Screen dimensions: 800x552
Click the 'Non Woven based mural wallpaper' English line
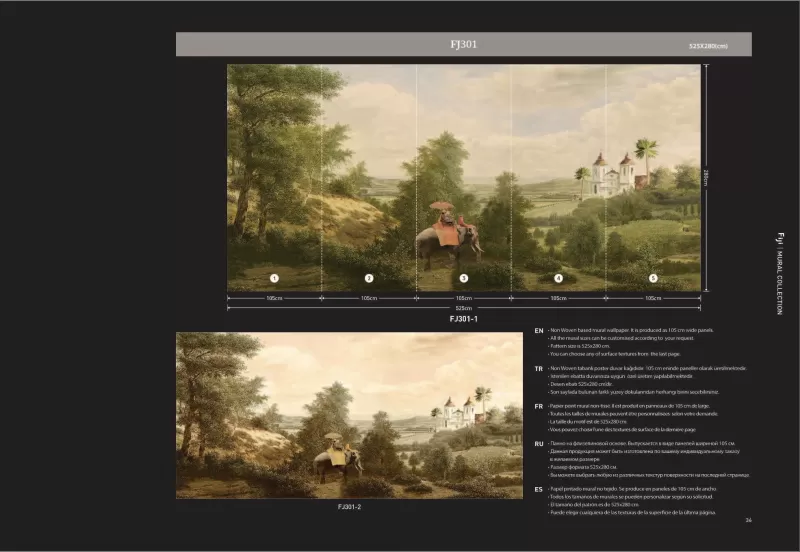[x=631, y=330]
